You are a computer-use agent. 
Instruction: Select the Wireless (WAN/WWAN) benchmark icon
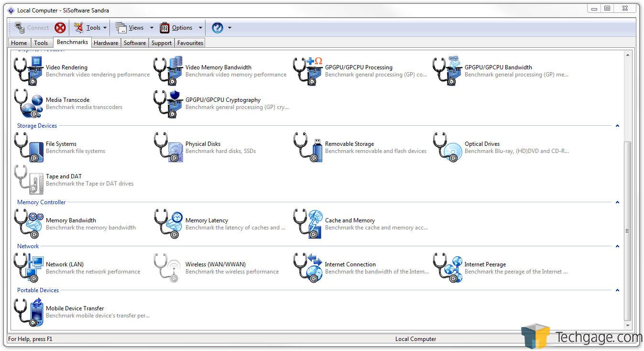[168, 268]
